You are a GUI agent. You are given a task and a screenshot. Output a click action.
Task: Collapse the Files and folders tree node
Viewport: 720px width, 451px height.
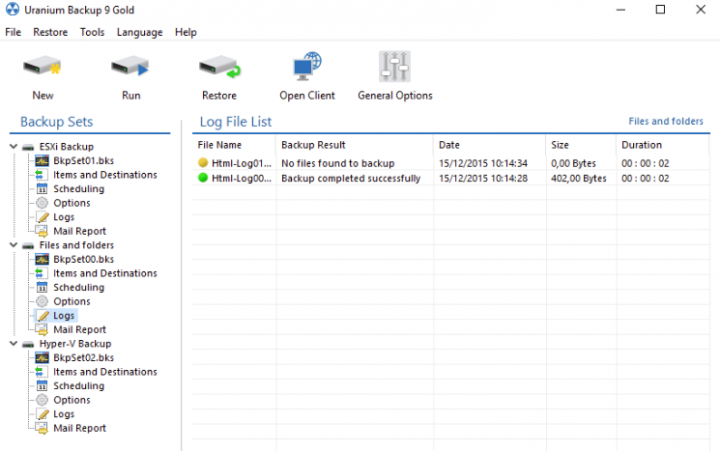13,245
